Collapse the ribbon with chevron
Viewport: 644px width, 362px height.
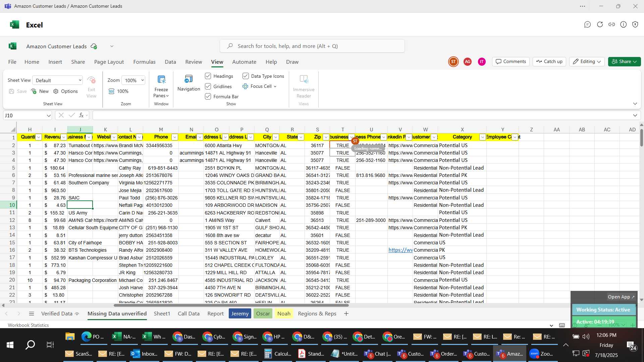click(x=635, y=104)
